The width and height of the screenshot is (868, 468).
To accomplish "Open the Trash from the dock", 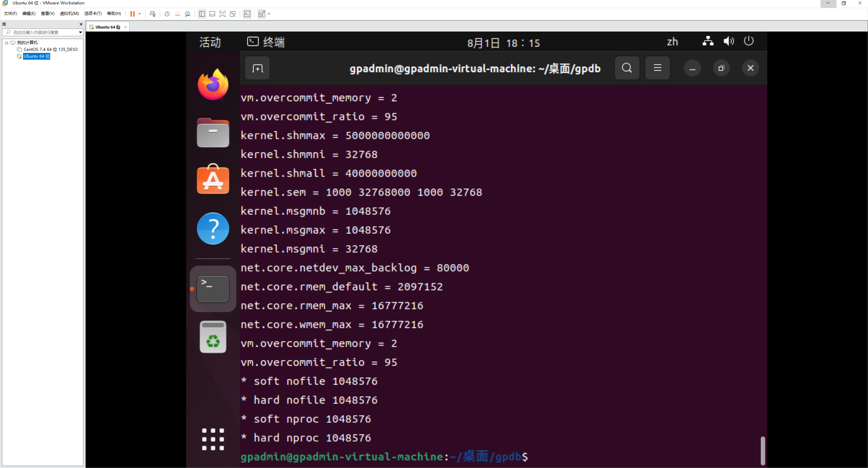I will tap(213, 337).
